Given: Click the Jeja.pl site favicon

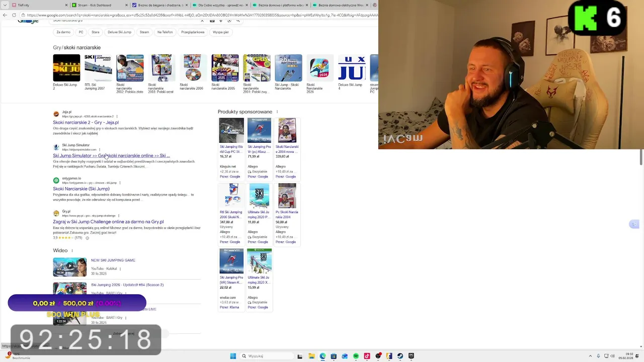Looking at the screenshot, I should click(x=56, y=114).
